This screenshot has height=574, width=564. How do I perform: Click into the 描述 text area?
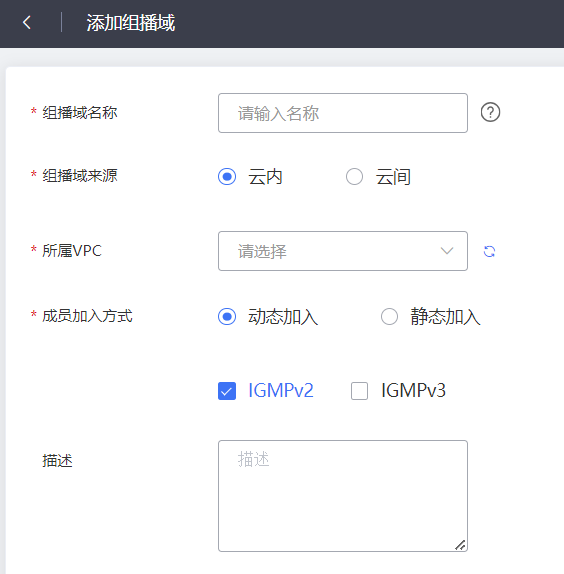(343, 496)
